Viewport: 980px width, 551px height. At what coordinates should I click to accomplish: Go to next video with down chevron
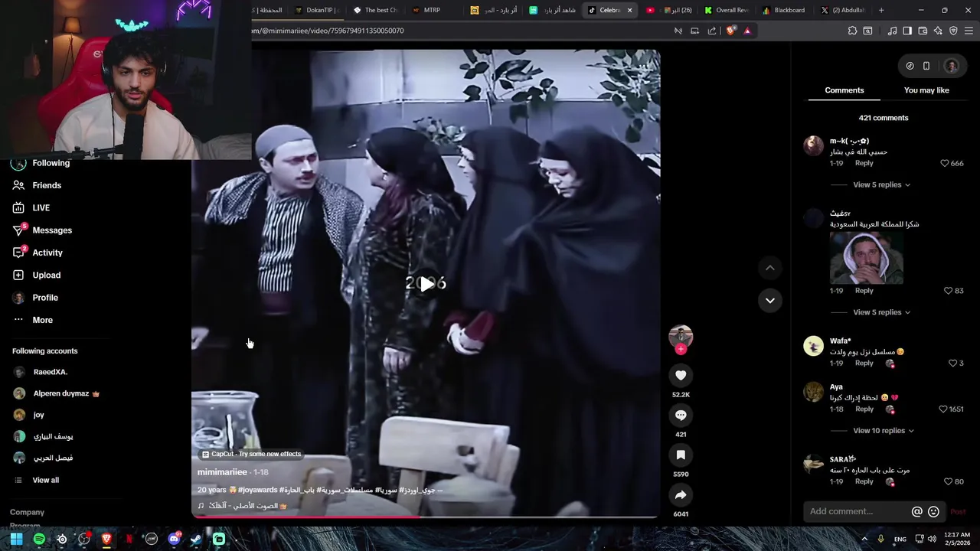coord(769,300)
